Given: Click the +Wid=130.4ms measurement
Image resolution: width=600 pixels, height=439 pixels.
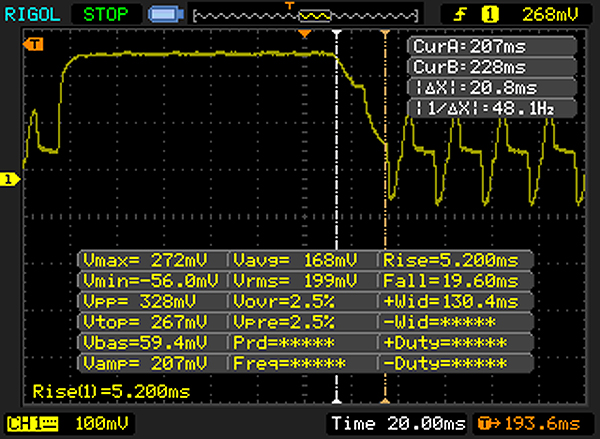Looking at the screenshot, I should (456, 302).
